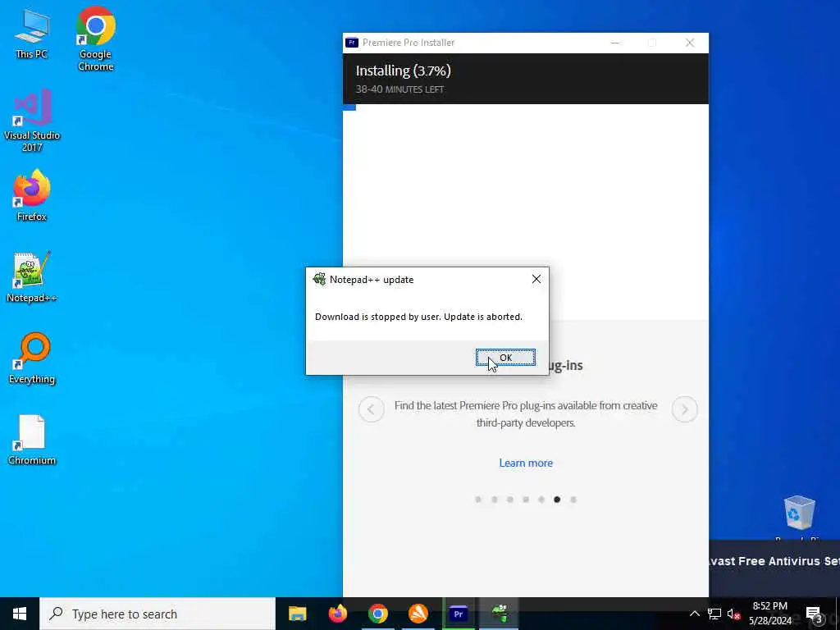The image size is (840, 630).
Task: Close the Notepad++ update dialog
Action: point(536,279)
